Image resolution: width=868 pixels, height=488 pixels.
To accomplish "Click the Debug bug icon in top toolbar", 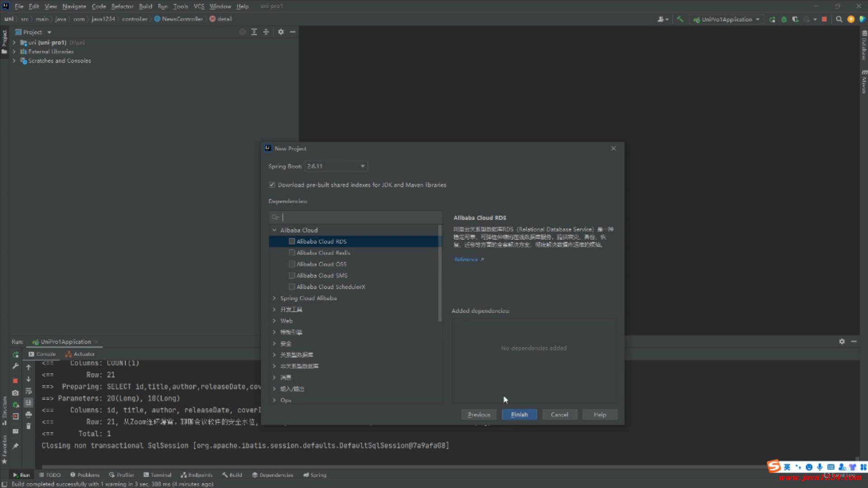I will click(x=784, y=19).
